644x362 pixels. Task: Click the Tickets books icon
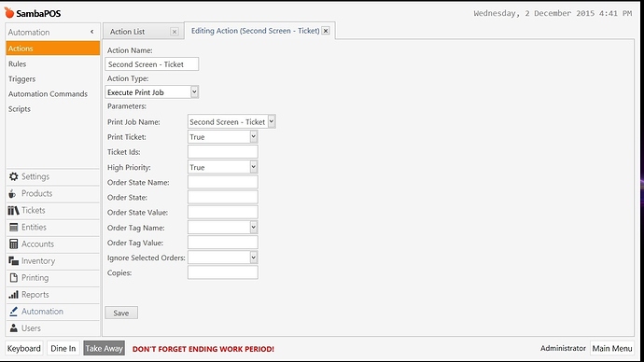(13, 210)
